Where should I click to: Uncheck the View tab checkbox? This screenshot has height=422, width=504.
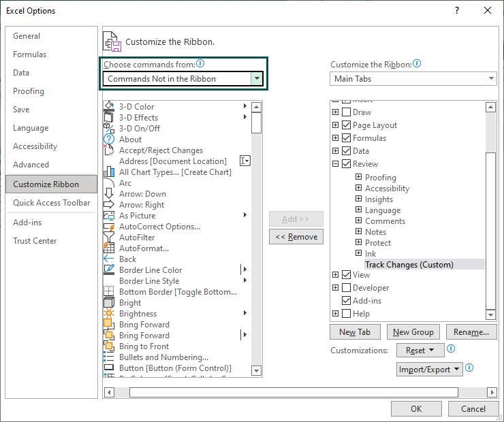click(346, 274)
